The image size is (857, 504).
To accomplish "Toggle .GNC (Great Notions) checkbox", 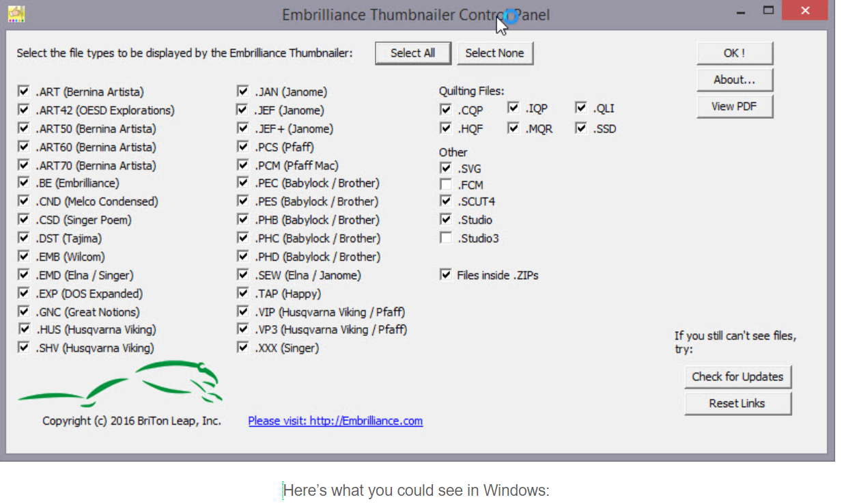I will pos(25,311).
